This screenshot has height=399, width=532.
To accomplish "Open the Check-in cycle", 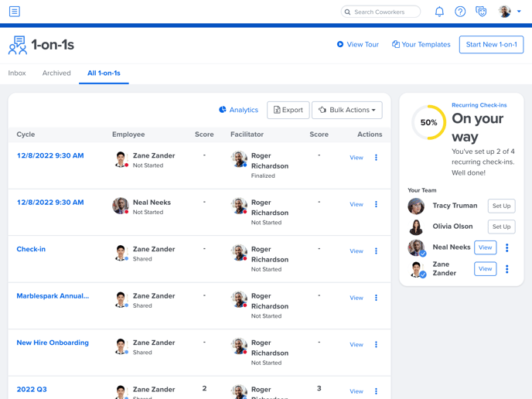I will point(31,249).
